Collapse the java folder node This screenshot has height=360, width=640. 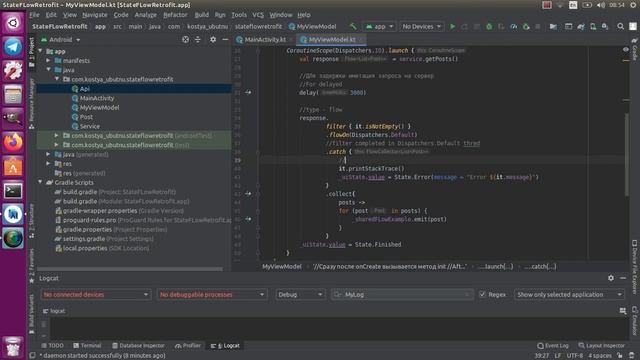tap(49, 70)
